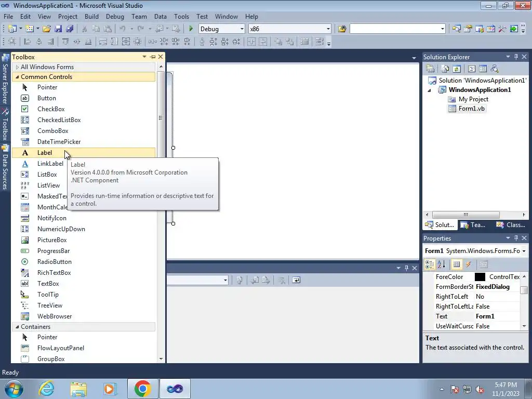Image resolution: width=532 pixels, height=399 pixels.
Task: Open the Build menu
Action: pyautogui.click(x=91, y=16)
